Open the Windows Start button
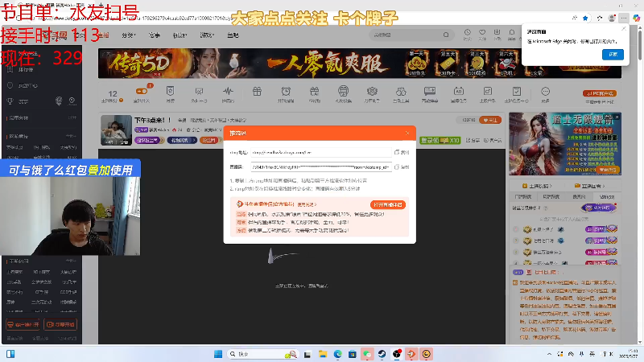Viewport: 644px width, 362px height. (218, 354)
